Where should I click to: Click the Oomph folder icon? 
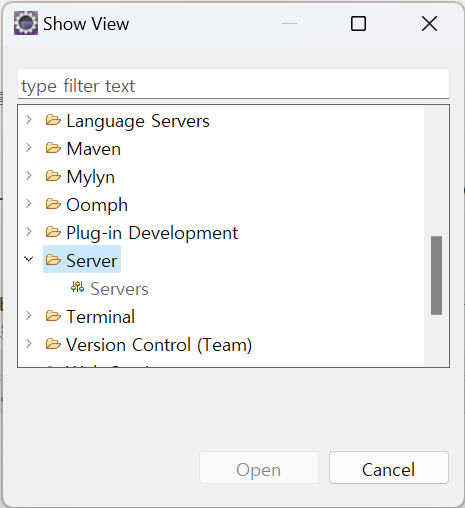pyautogui.click(x=53, y=204)
